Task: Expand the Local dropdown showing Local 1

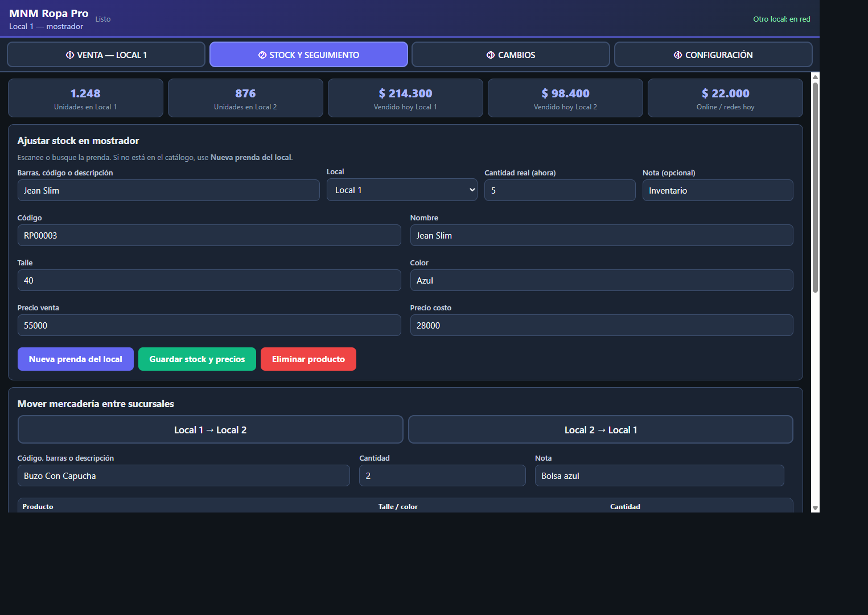Action: pos(402,190)
